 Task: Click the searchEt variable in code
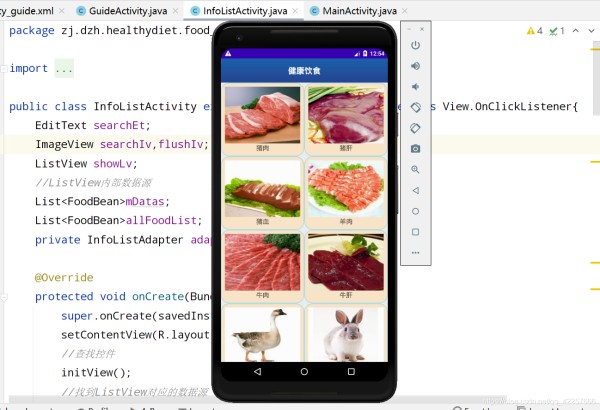(119, 126)
